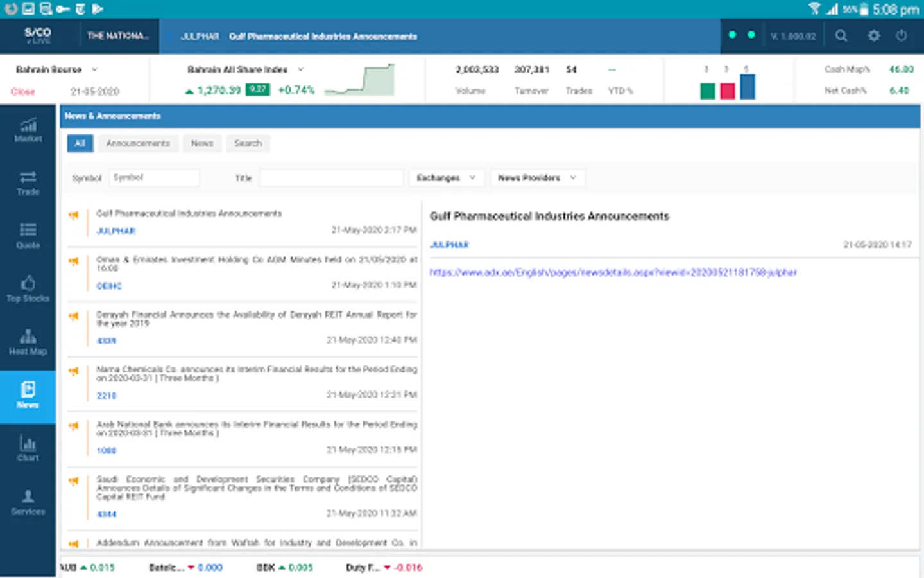924x578 pixels.
Task: Switch to the News filter tab
Action: coord(202,143)
